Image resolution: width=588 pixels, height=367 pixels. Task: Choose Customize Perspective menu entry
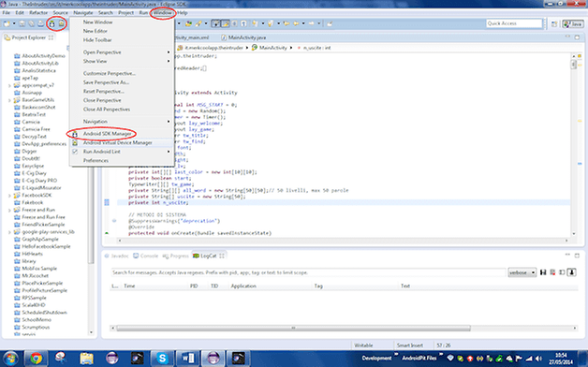tap(122, 73)
